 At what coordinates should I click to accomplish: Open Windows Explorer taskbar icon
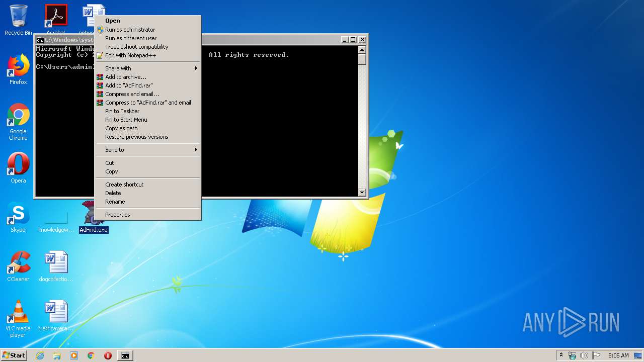point(57,355)
